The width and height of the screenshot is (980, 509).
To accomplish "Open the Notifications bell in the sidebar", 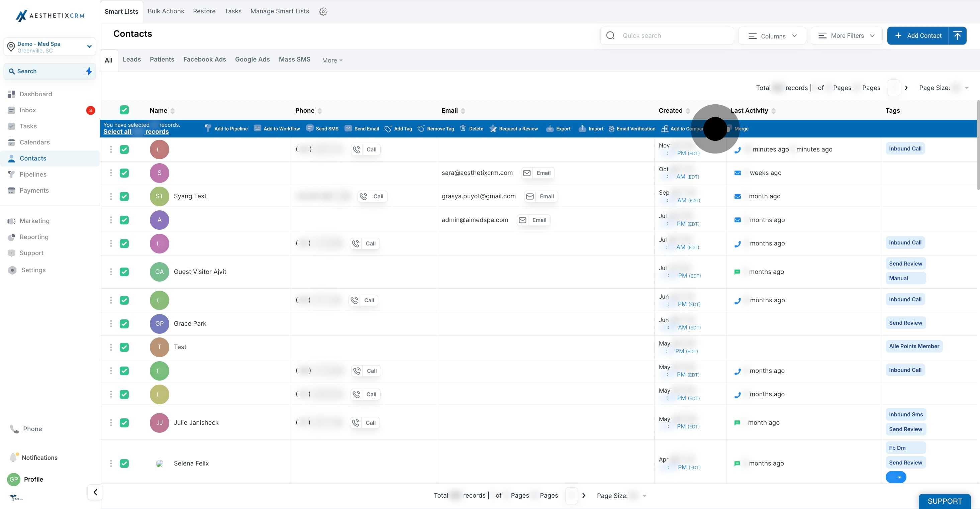I will point(14,457).
